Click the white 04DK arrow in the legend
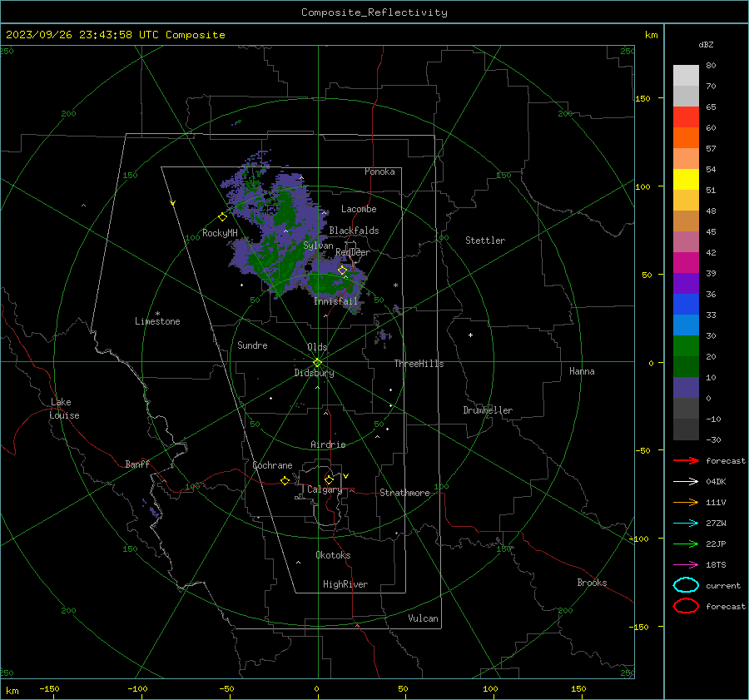Viewport: 749px width, 700px height. [686, 482]
